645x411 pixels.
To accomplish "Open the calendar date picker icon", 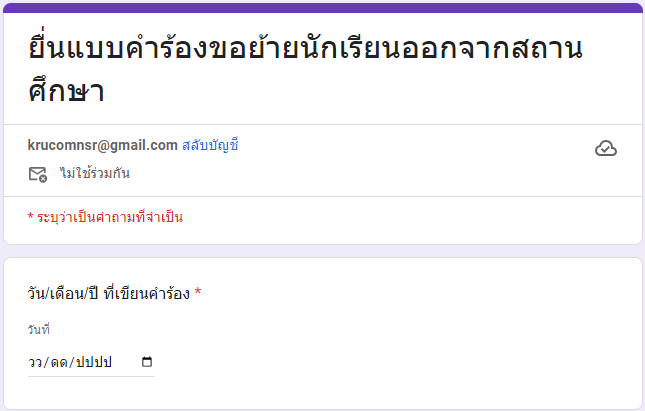I will click(x=147, y=362).
